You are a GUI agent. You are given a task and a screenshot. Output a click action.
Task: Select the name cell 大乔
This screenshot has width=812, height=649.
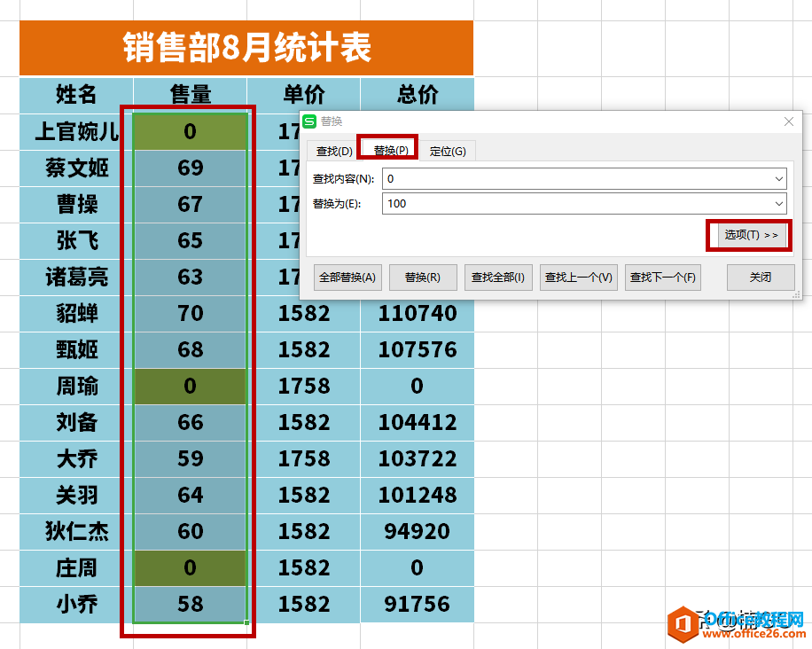76,459
